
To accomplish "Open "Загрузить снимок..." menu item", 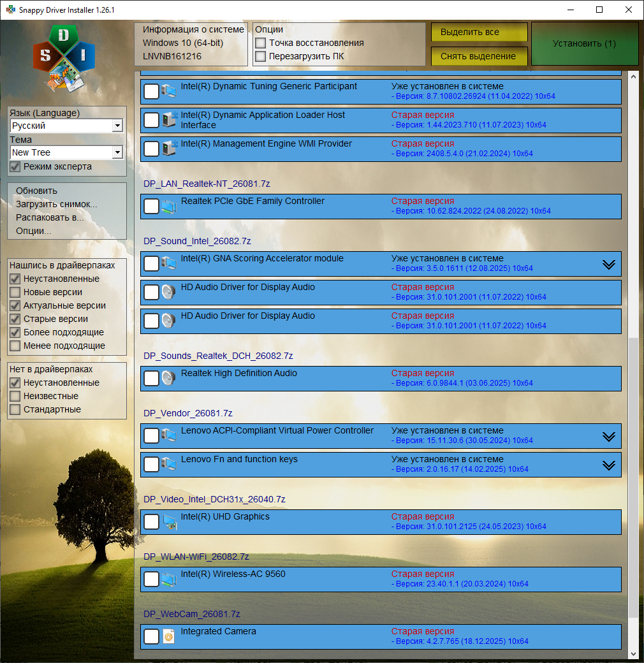I will click(x=57, y=204).
